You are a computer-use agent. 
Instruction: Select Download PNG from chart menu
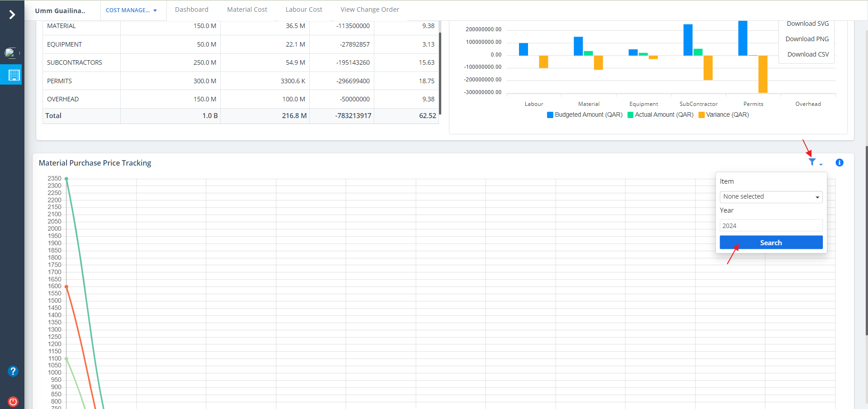point(807,39)
